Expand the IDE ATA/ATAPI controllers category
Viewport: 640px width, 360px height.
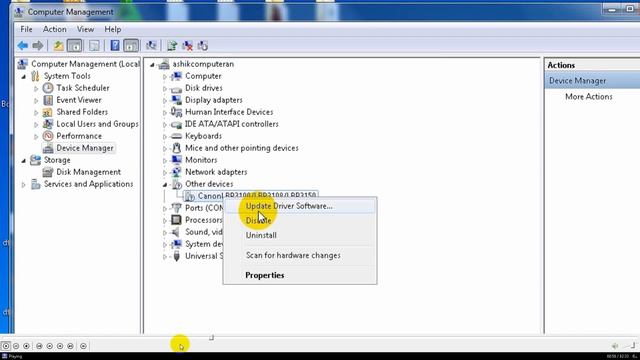click(x=165, y=124)
